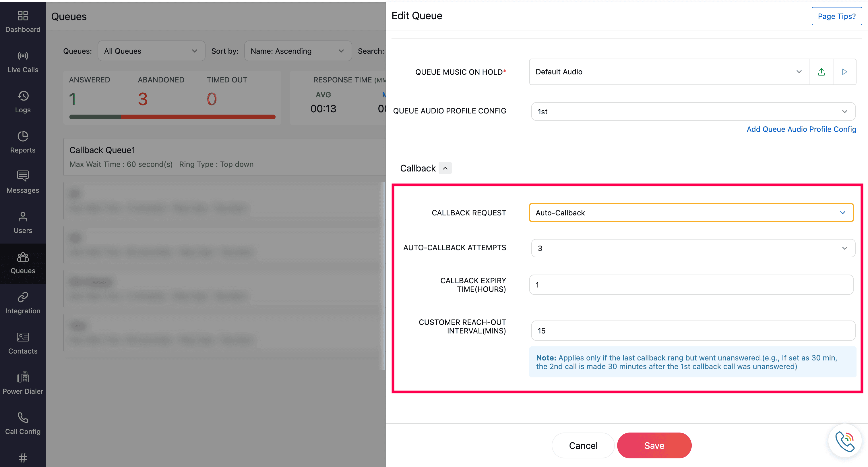Open Call Config sidebar item

pyautogui.click(x=23, y=424)
